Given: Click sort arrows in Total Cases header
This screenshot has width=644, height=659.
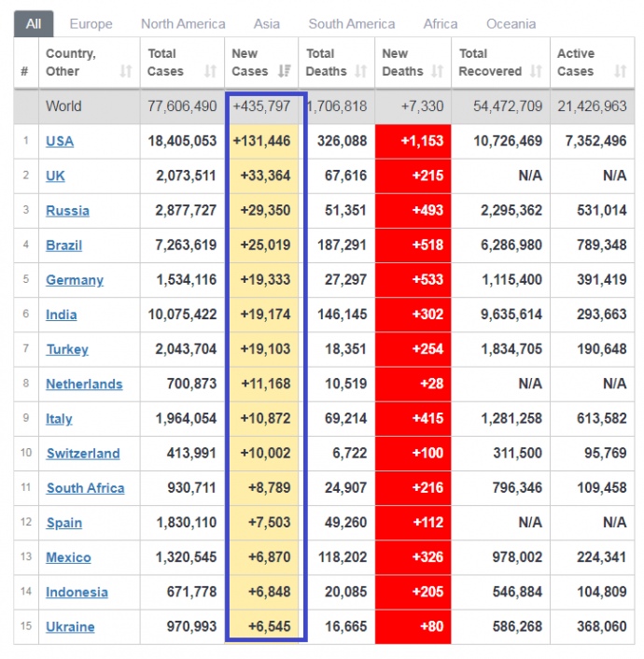Looking at the screenshot, I should (209, 71).
